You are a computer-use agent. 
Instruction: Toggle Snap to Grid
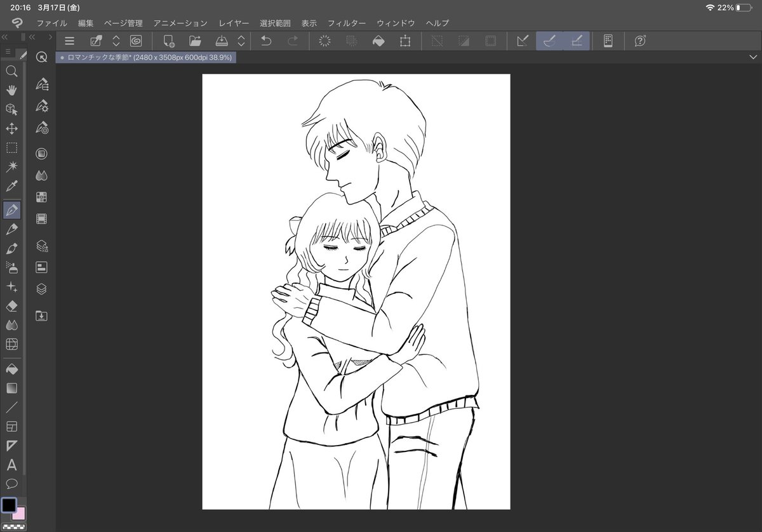pos(577,41)
